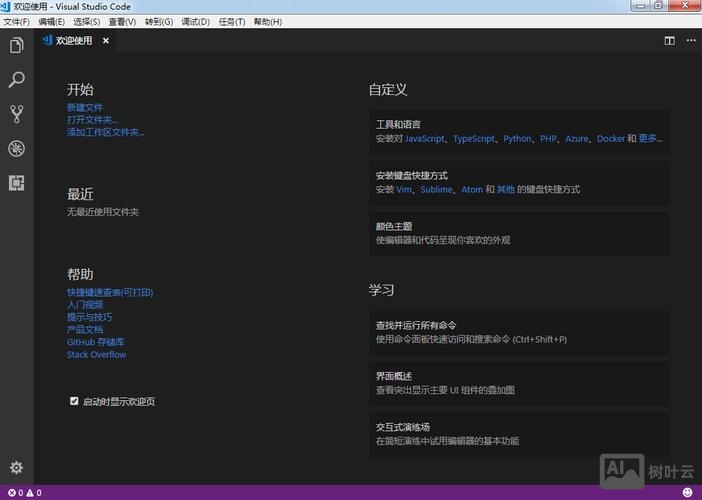Open the Source Control view

coord(17,114)
